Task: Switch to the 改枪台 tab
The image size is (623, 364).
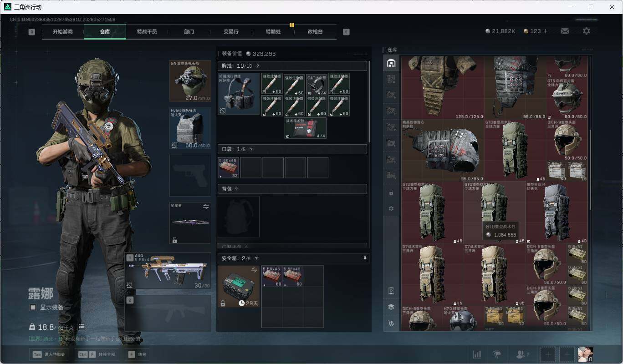Action: point(315,32)
